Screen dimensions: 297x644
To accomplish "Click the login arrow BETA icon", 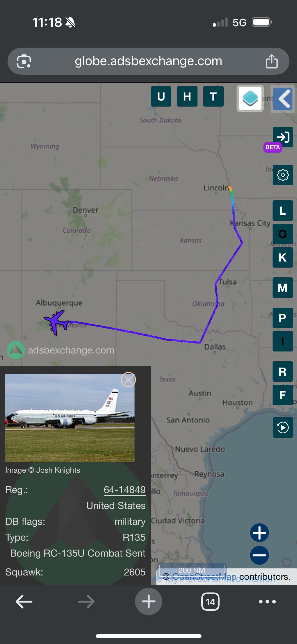I will point(283,137).
